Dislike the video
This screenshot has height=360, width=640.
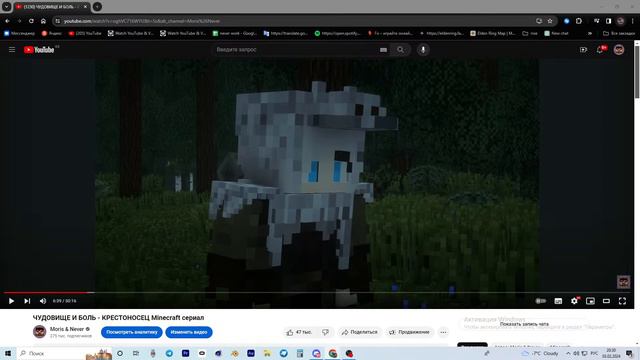[325, 332]
